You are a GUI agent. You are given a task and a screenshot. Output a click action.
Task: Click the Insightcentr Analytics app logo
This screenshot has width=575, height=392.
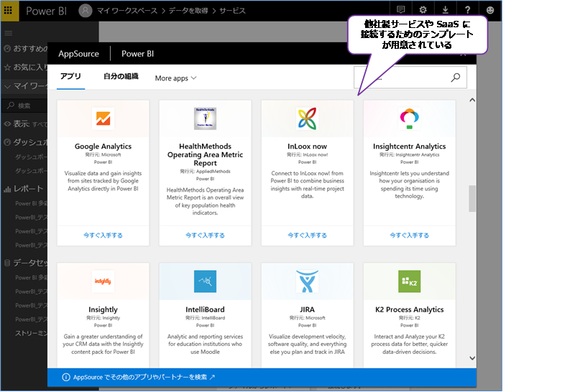click(x=409, y=118)
